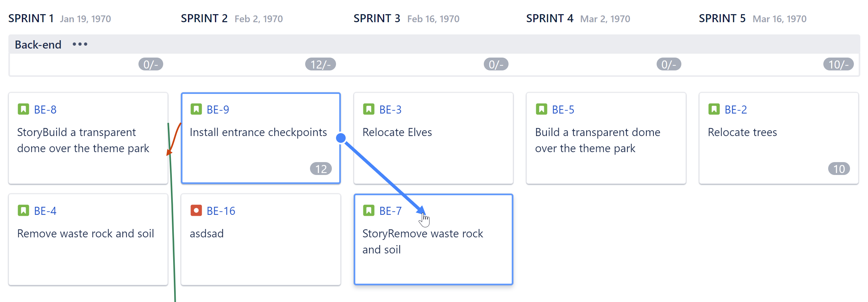Click the BE-5 story bookmark icon
Image resolution: width=868 pixels, height=302 pixels.
coord(541,109)
